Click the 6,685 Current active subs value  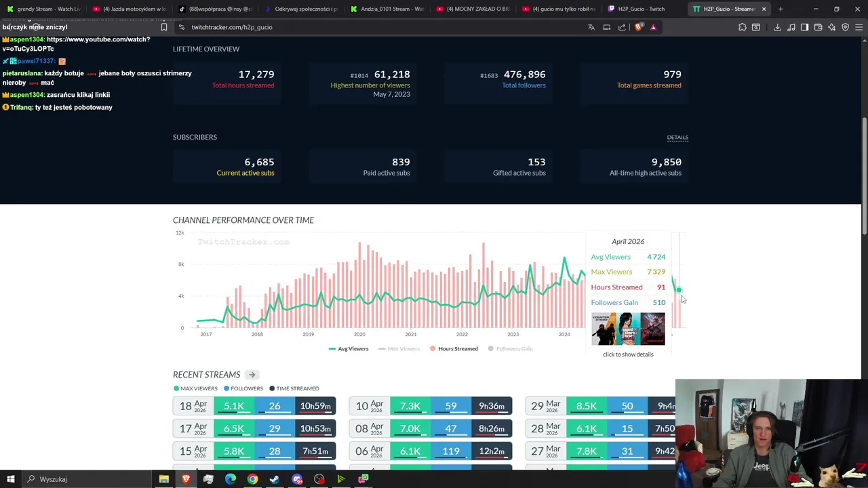coord(259,162)
